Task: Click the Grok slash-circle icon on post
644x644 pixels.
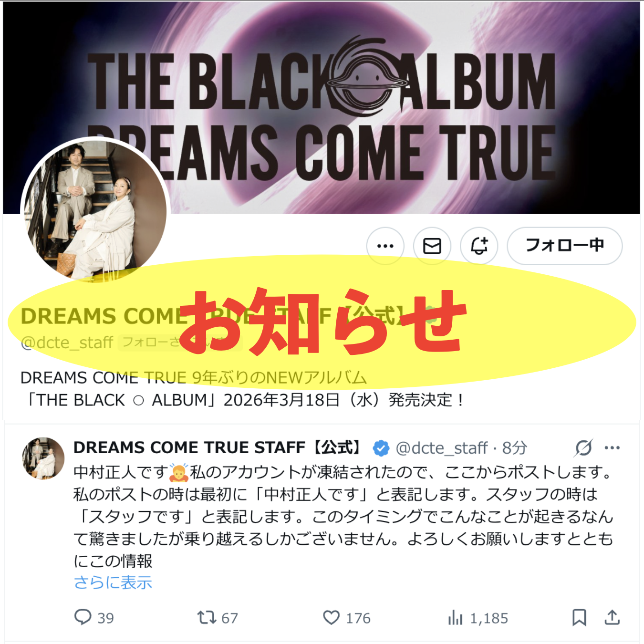Action: (583, 447)
